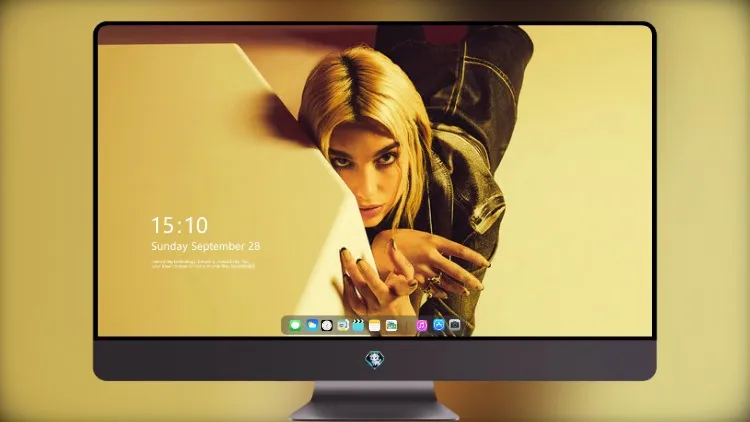Open the Weather app in dock
750x422 pixels.
point(312,325)
